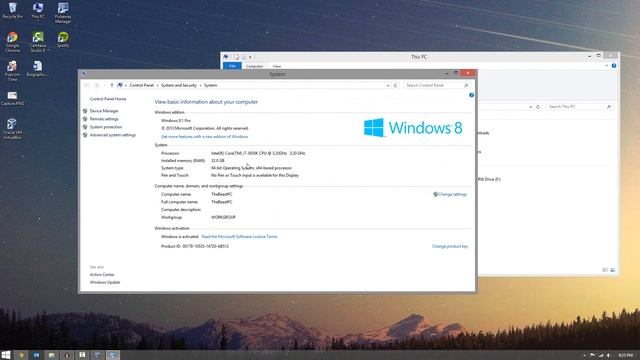Image resolution: width=640 pixels, height=360 pixels.
Task: Click the 32.0 GB installed memory value
Action: [x=218, y=161]
